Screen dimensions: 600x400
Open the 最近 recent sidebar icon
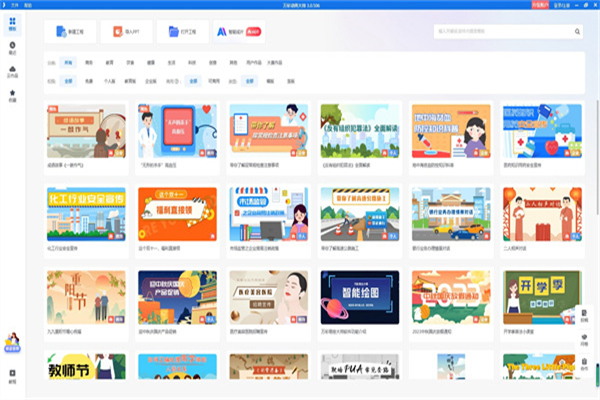[12, 48]
